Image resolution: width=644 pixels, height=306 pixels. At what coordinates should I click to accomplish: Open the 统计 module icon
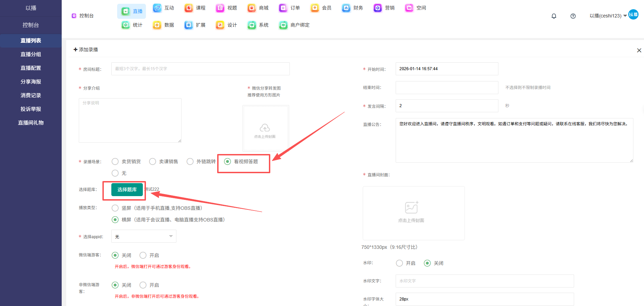pos(126,25)
